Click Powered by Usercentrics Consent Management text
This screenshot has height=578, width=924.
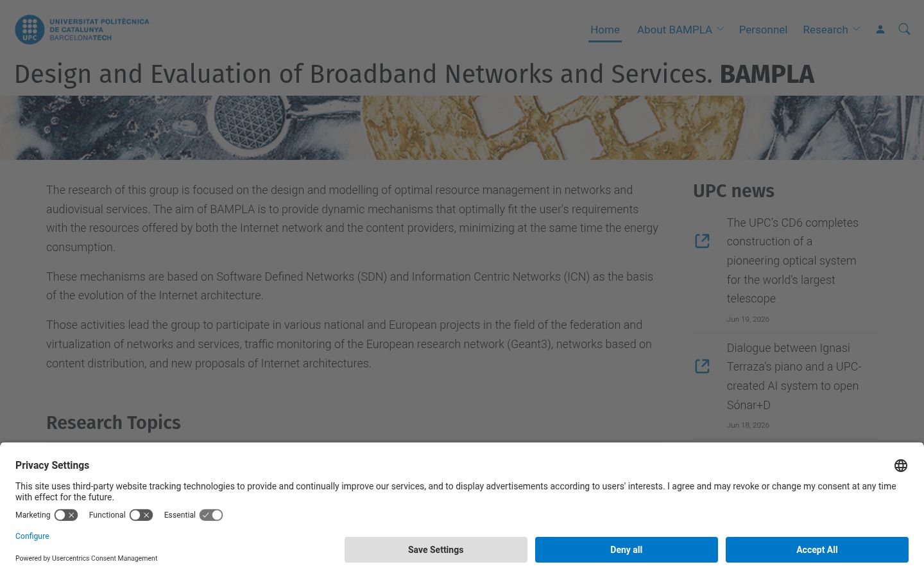click(86, 559)
